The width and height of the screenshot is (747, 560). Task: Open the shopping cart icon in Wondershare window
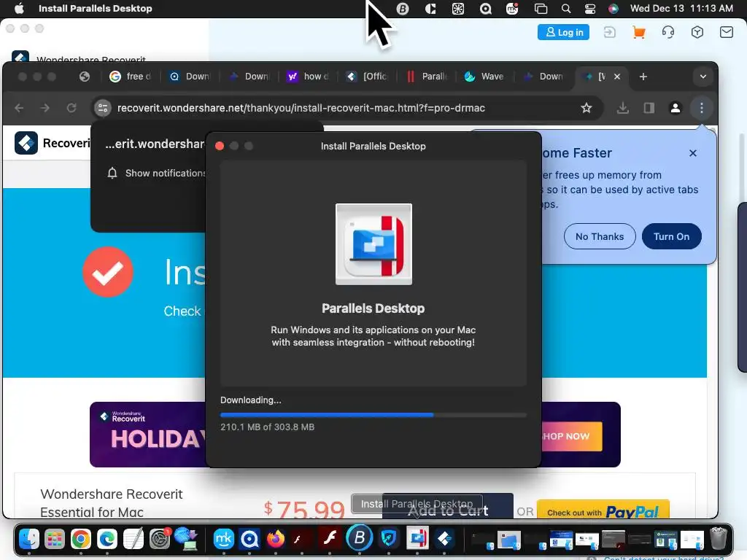(639, 32)
